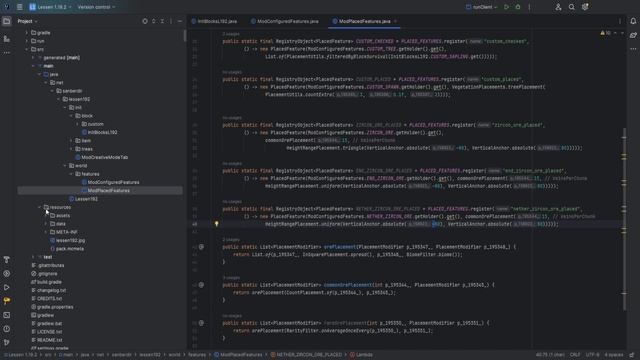Show more tool windows in left sidebar
The width and height of the screenshot is (640, 360).
(x=7, y=53)
